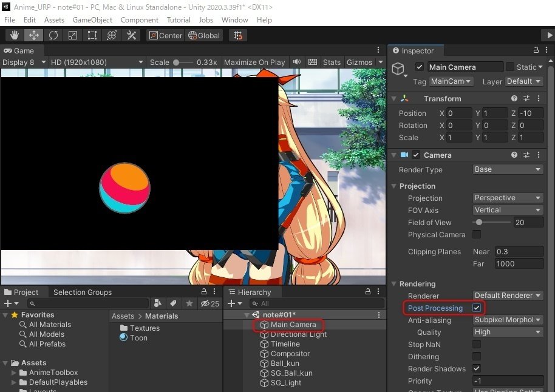The image size is (555, 392).
Task: Toggle Global handle rotation button
Action: 204,35
